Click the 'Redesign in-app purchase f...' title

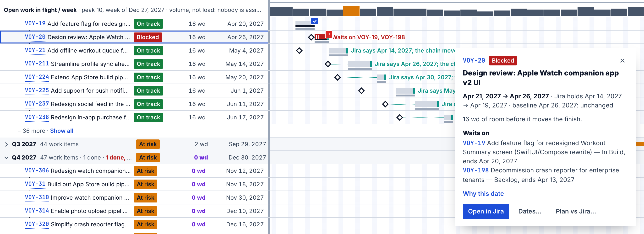91,117
